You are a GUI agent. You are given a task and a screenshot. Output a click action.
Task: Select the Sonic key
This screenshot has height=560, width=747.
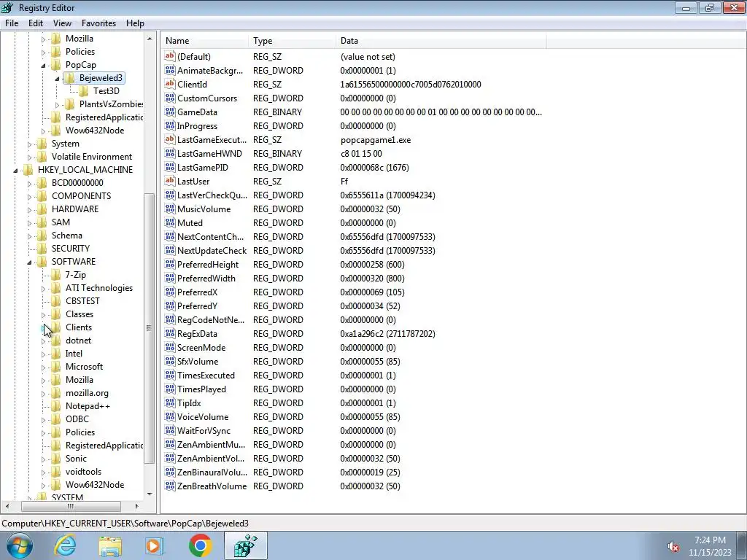pos(76,459)
